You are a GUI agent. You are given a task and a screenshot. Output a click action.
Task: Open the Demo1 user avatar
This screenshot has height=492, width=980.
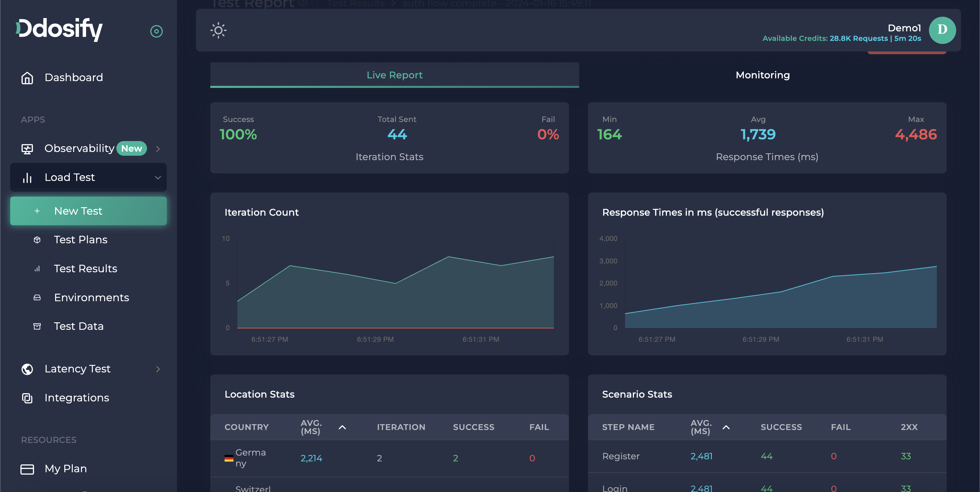(942, 30)
